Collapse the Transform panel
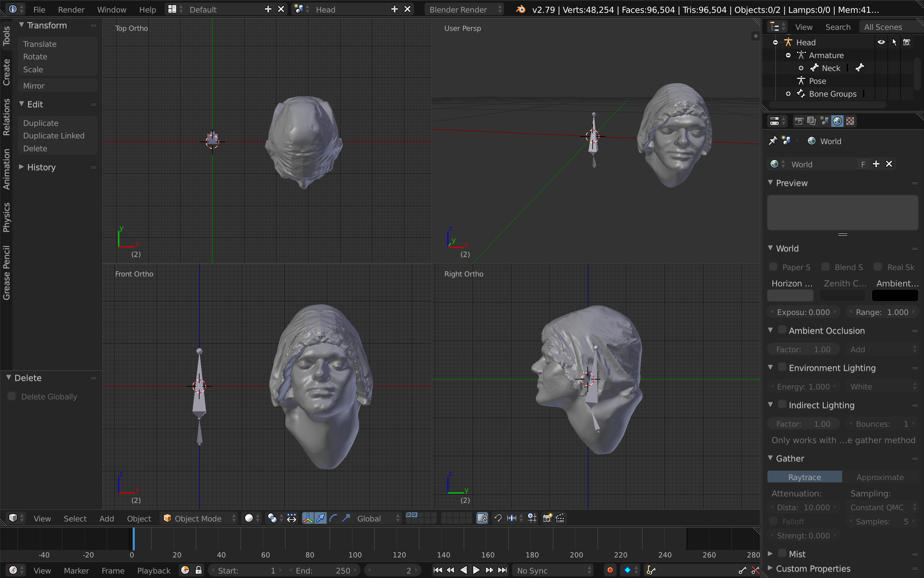924x578 pixels. 21,25
